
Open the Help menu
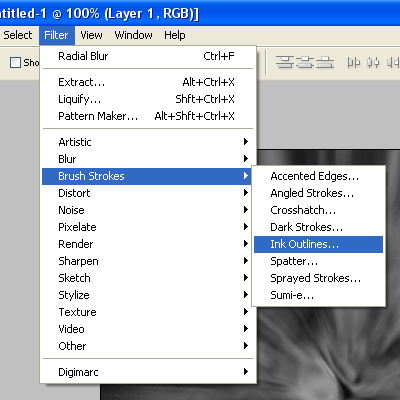(175, 35)
